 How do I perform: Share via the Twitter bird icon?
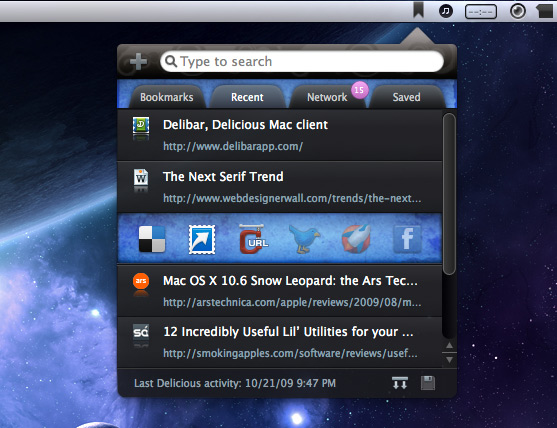click(304, 239)
